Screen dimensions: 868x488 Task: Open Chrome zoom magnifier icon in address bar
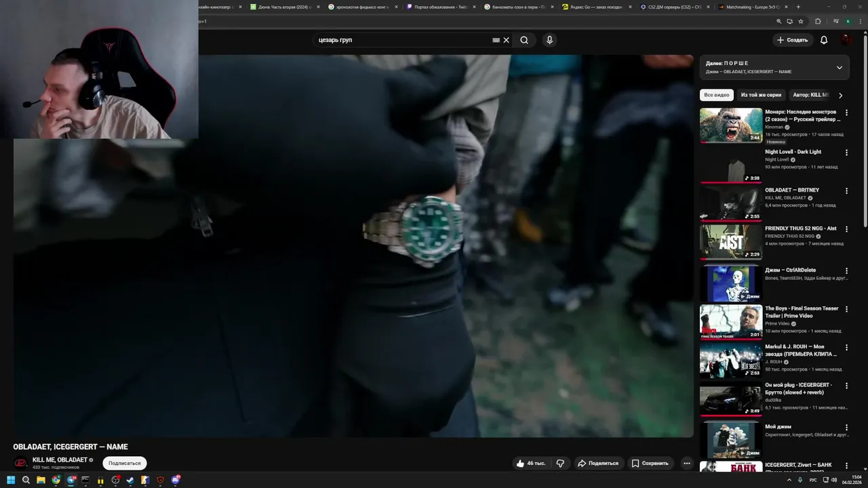(778, 21)
